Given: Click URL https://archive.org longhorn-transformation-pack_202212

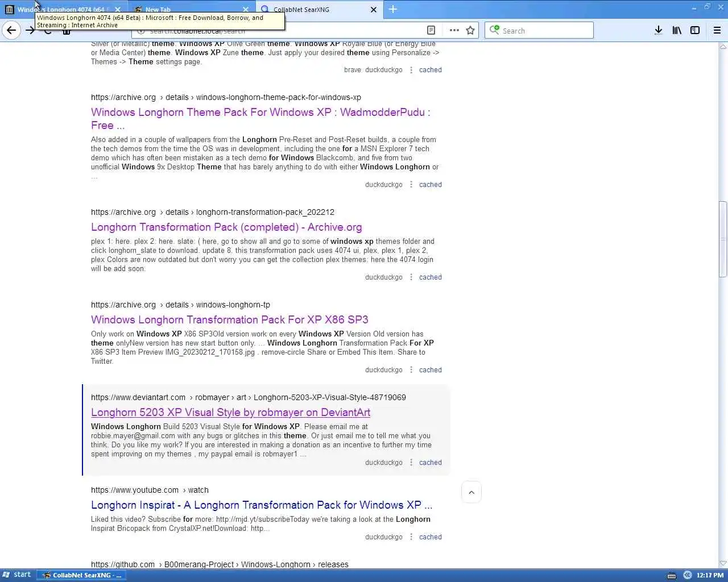Looking at the screenshot, I should point(213,212).
